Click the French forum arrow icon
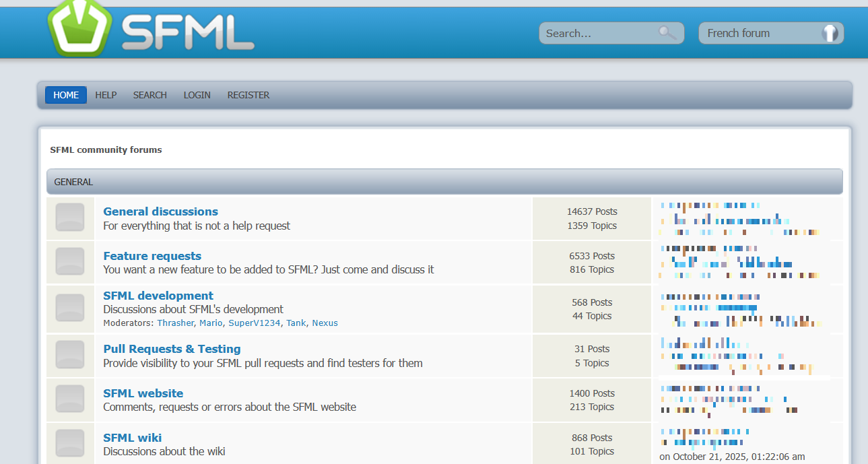Screen dimensions: 868x464 click(830, 33)
